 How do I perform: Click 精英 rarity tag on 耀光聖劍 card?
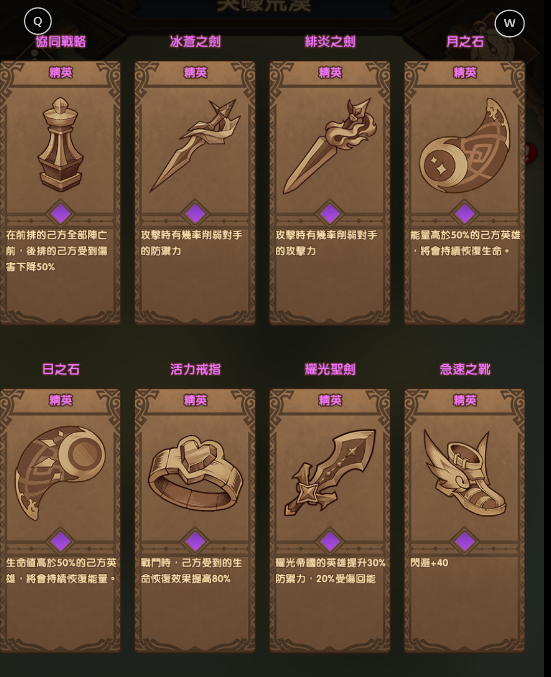(x=330, y=400)
